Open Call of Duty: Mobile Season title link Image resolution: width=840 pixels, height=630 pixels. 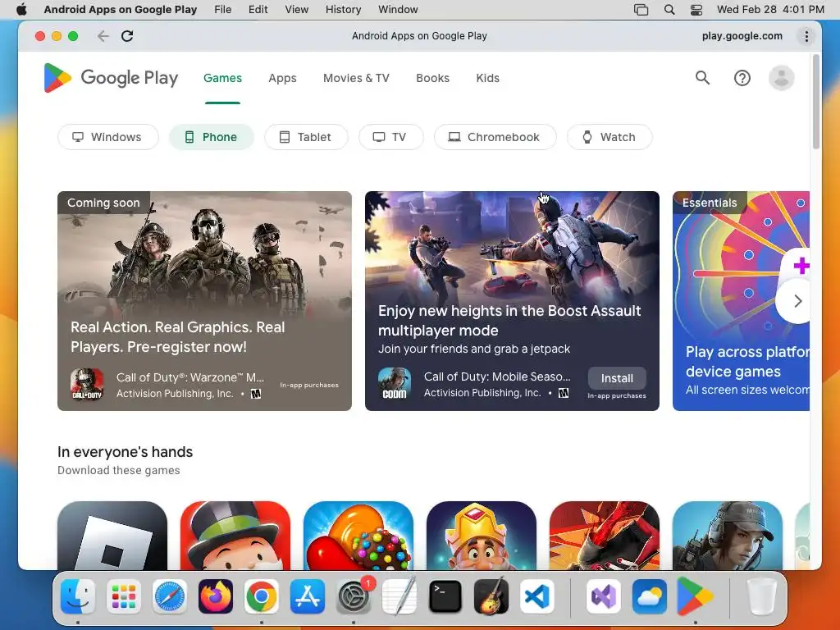(x=497, y=377)
